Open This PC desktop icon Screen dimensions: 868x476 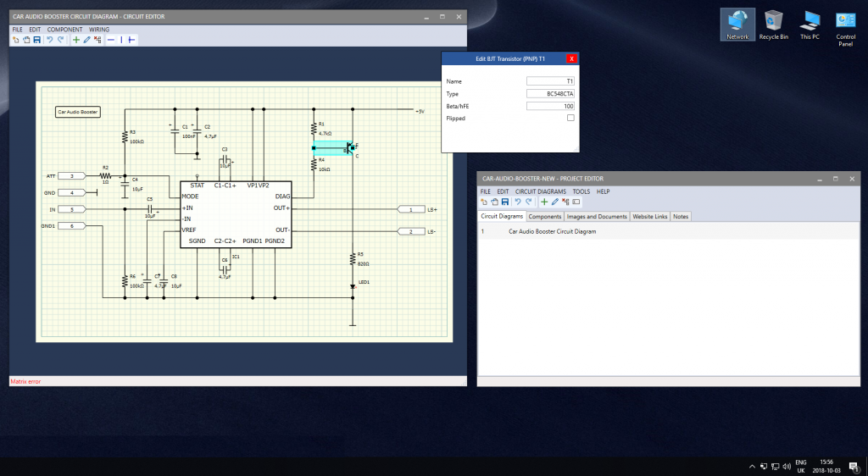810,25
